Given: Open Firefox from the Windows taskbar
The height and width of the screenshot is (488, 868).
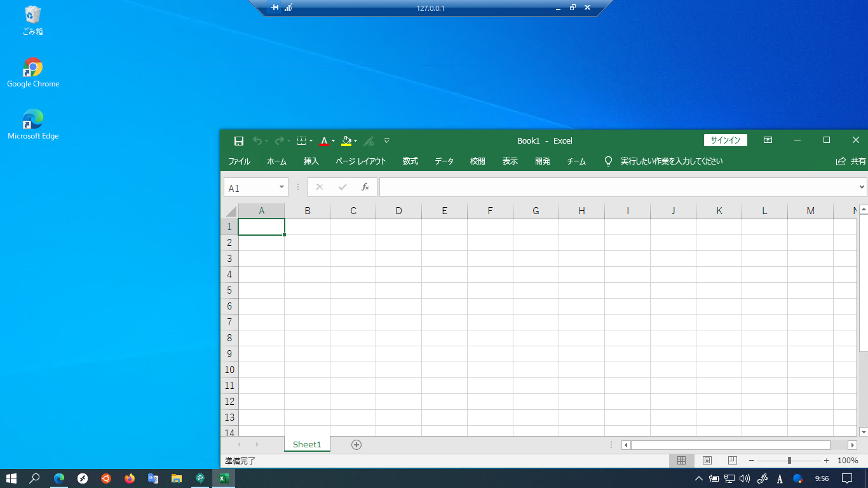Looking at the screenshot, I should coord(130,478).
